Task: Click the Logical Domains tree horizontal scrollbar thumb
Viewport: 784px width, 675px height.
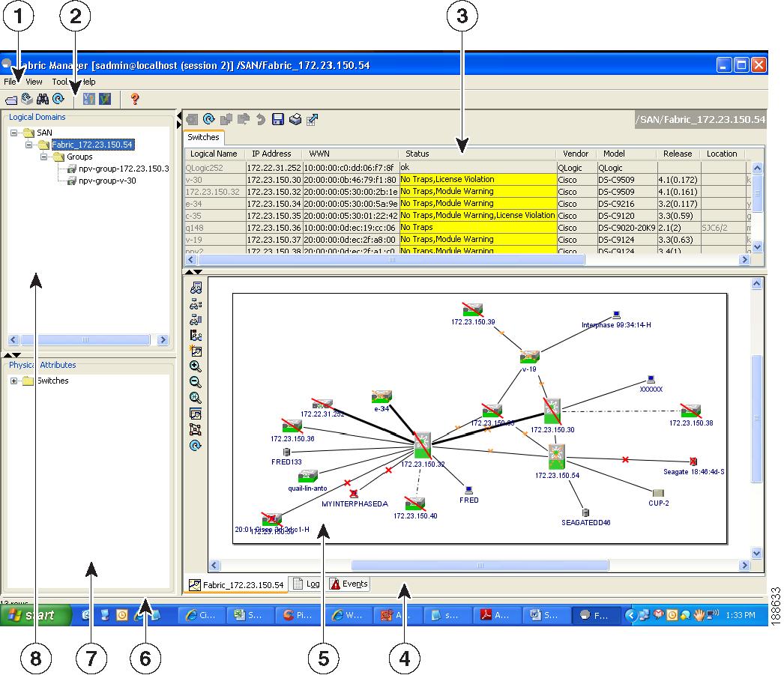Action: pyautogui.click(x=85, y=340)
